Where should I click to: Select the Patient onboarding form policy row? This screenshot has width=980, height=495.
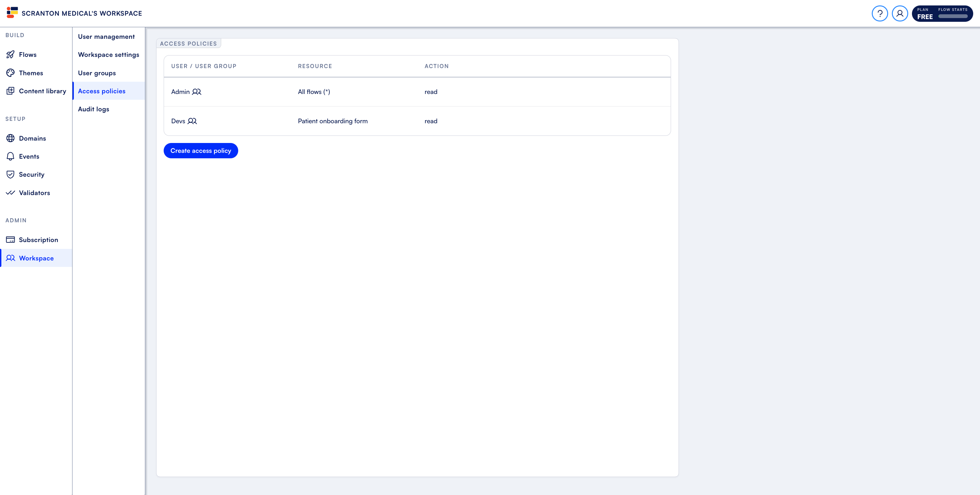332,121
